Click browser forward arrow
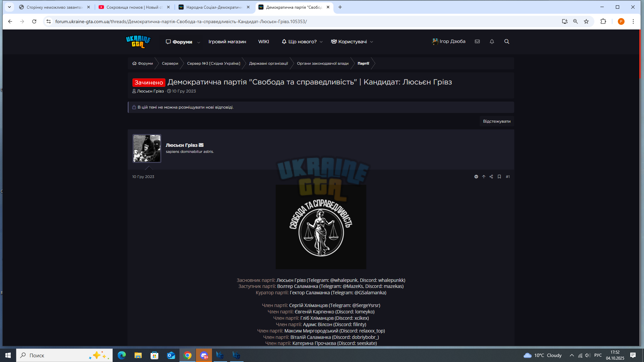This screenshot has height=362, width=644. pyautogui.click(x=22, y=21)
